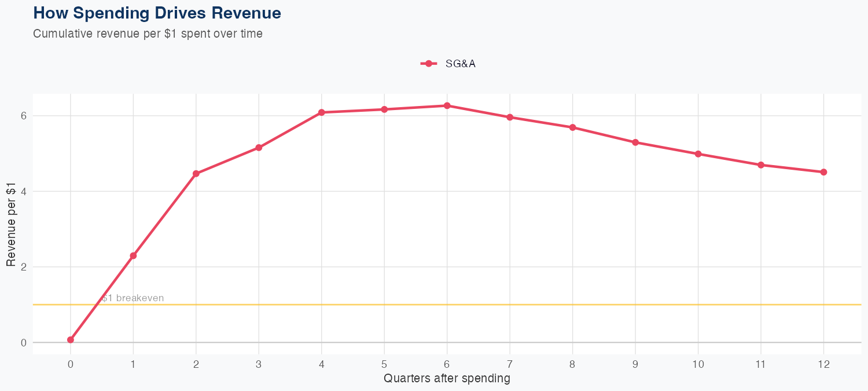Select the "Quarters after spending" axis title

447,379
